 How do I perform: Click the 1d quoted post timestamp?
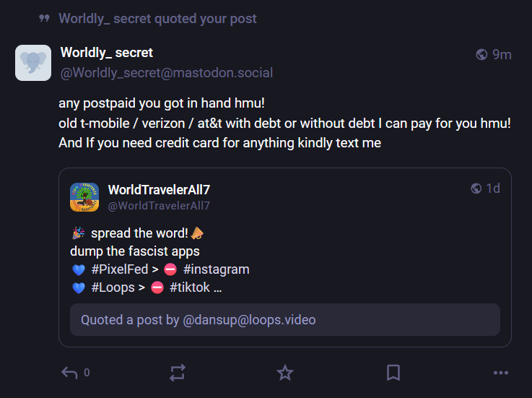(493, 189)
